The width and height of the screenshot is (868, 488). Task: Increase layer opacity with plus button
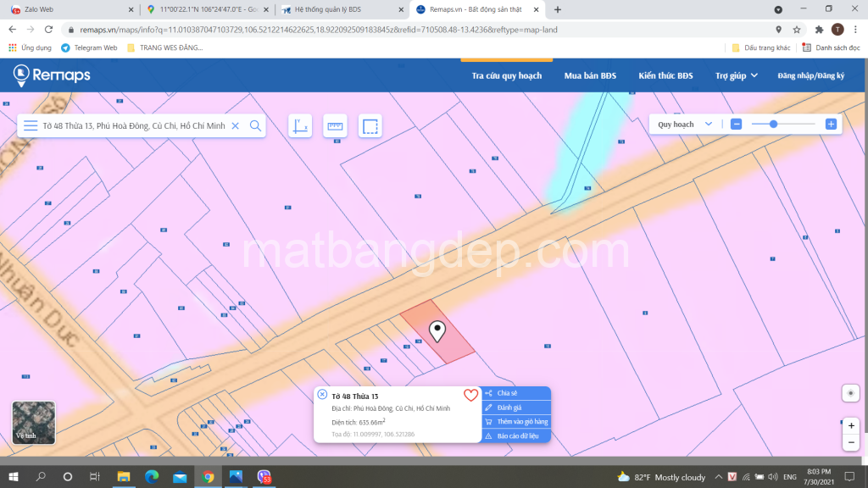point(831,125)
